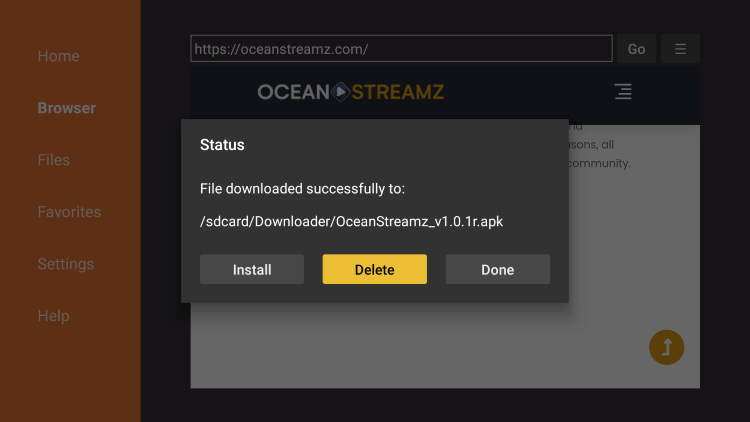Screen dimensions: 750x422
Task: Click the downloaded file path text
Action: coord(352,222)
